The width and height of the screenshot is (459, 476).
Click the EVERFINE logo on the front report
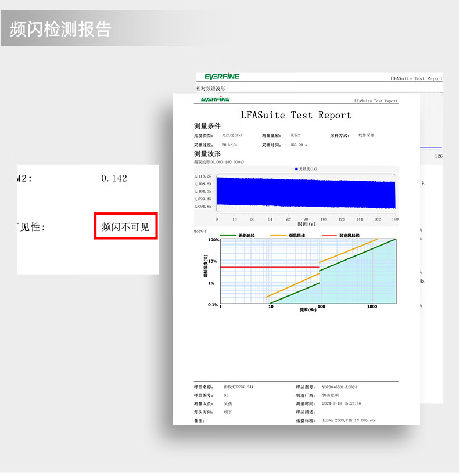point(216,99)
